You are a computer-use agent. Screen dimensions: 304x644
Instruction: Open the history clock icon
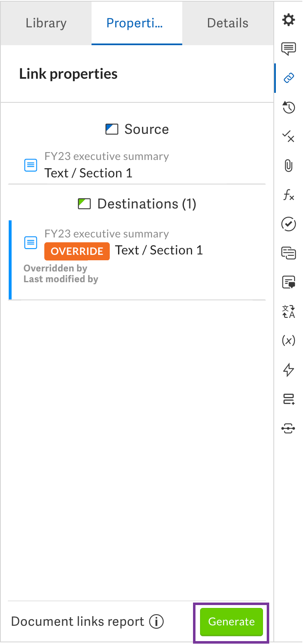[x=289, y=107]
